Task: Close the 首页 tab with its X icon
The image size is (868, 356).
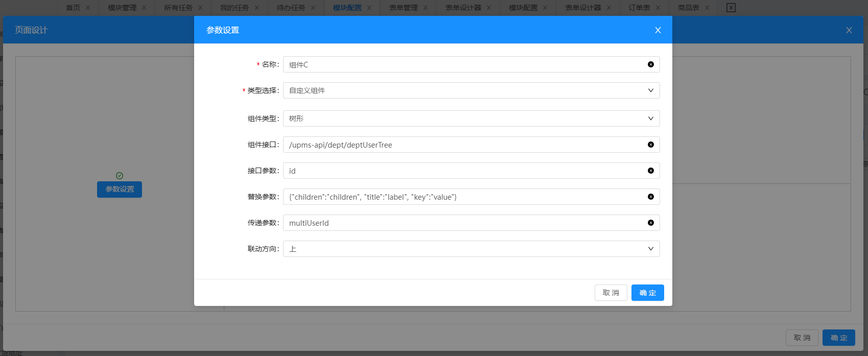Action: coord(88,8)
